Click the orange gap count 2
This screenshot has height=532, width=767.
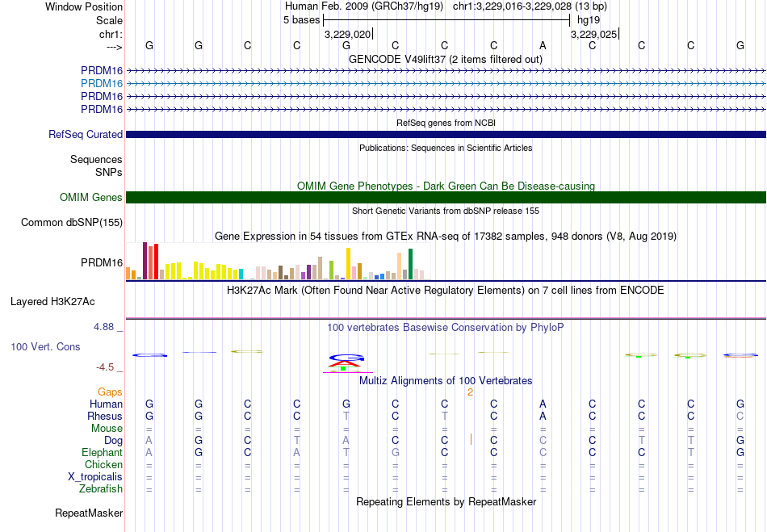[x=470, y=392]
